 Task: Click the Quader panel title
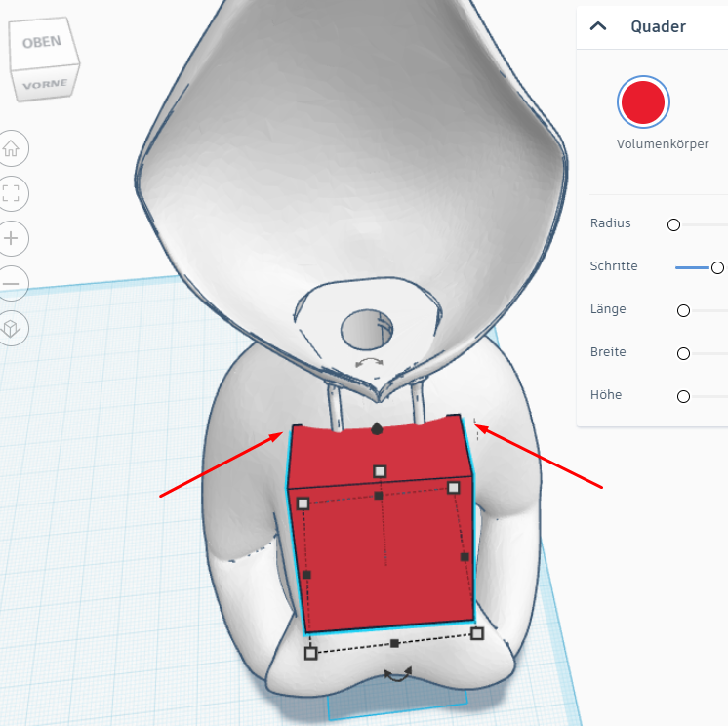click(x=658, y=27)
